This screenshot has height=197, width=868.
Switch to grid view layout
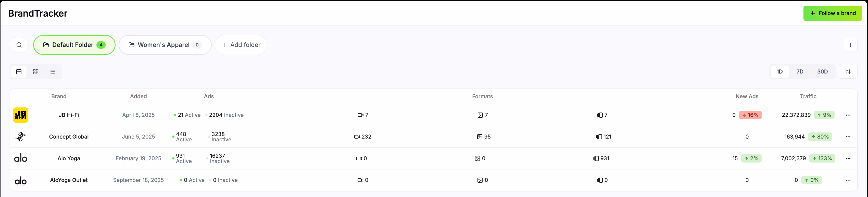(36, 71)
